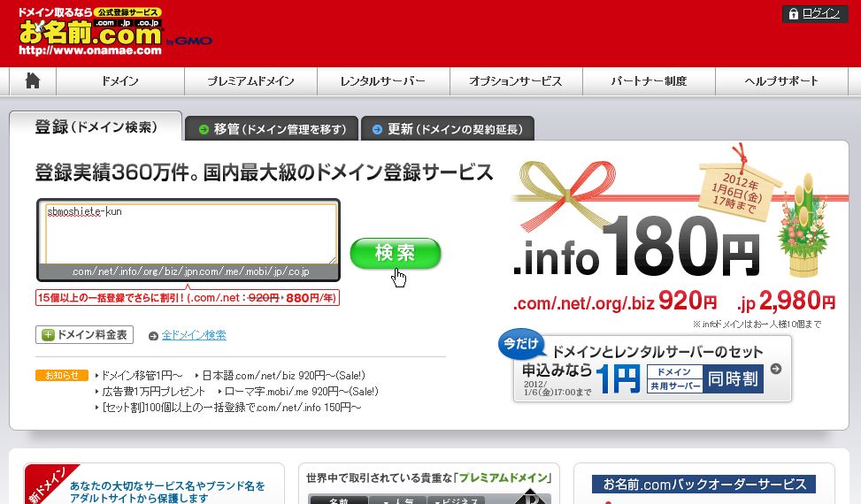861x504 pixels.
Task: Open the 新ドメイン adult site protection promo
Action: (x=154, y=485)
